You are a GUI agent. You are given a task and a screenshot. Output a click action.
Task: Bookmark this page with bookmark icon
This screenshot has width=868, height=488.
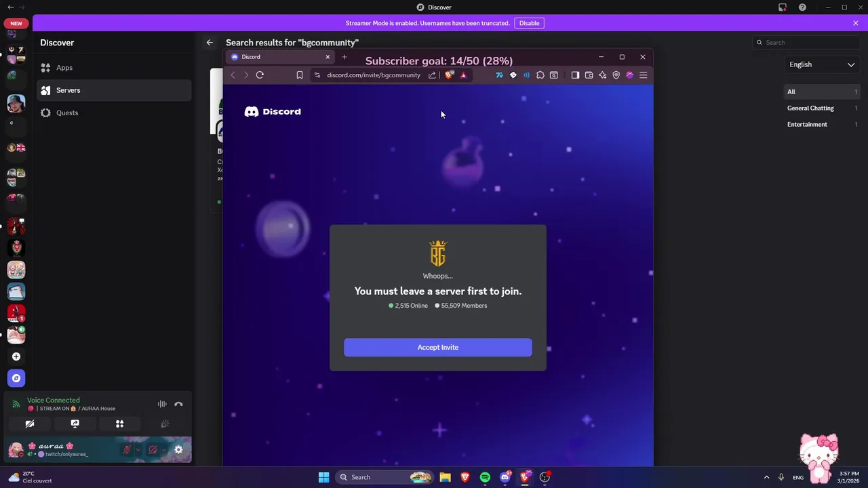(x=300, y=75)
